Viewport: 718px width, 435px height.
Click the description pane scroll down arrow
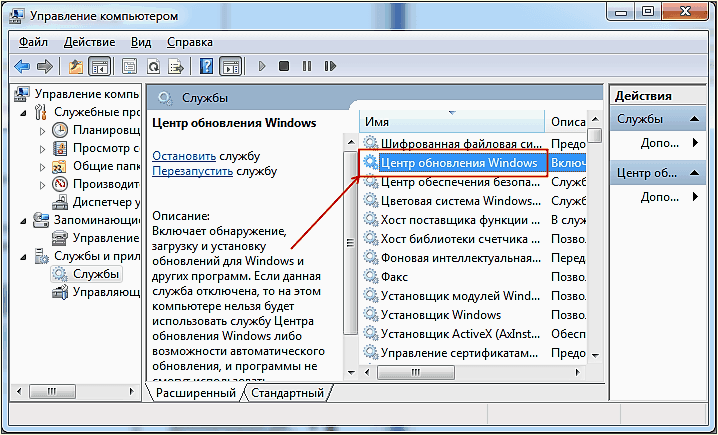coord(351,372)
